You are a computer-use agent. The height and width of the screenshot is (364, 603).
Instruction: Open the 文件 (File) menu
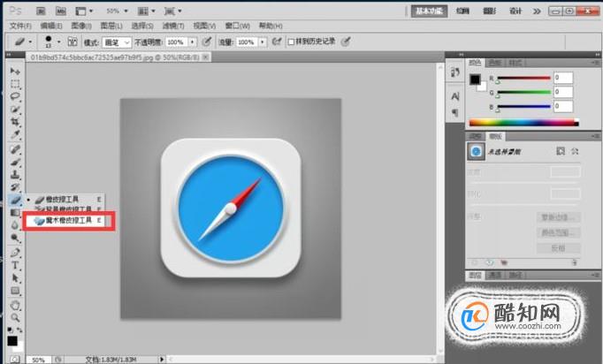coord(20,26)
